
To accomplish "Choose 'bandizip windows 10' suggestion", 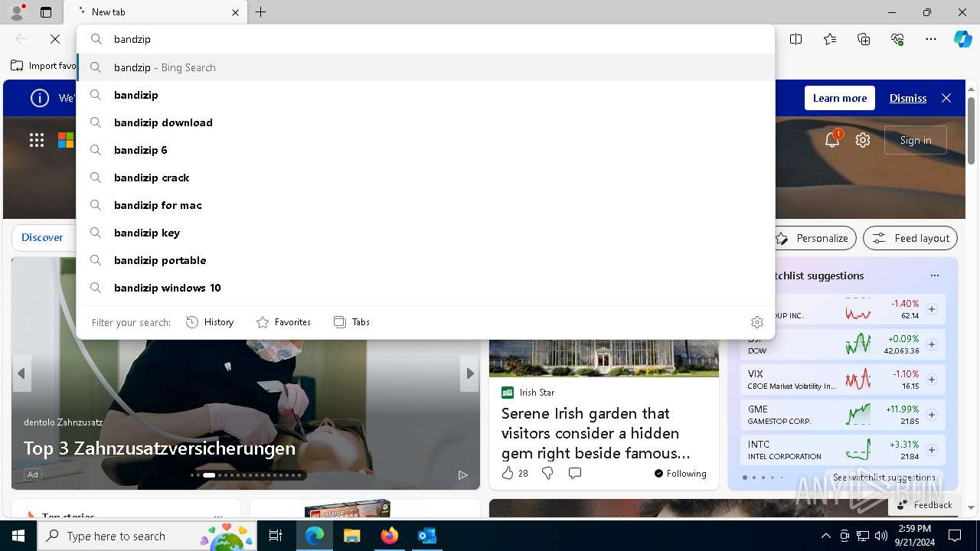I will pyautogui.click(x=426, y=288).
